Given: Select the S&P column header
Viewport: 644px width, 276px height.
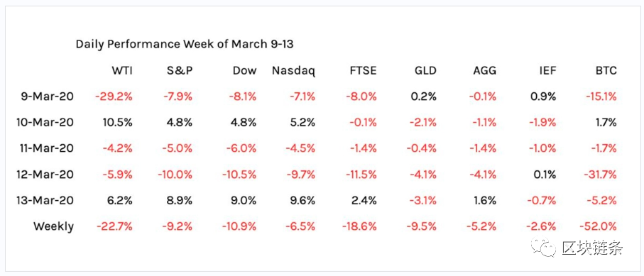Looking at the screenshot, I should pos(180,71).
